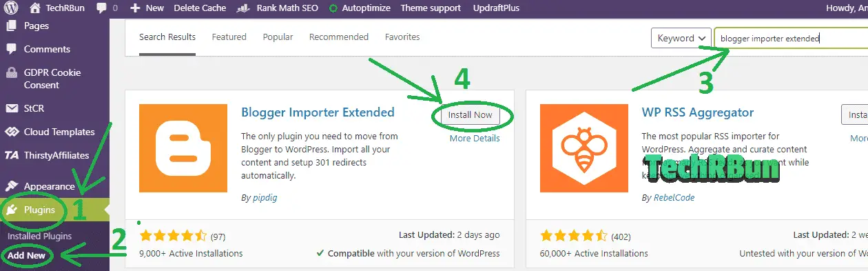The image size is (868, 271).
Task: Open the comments bubble in admin bar
Action: coord(102,8)
